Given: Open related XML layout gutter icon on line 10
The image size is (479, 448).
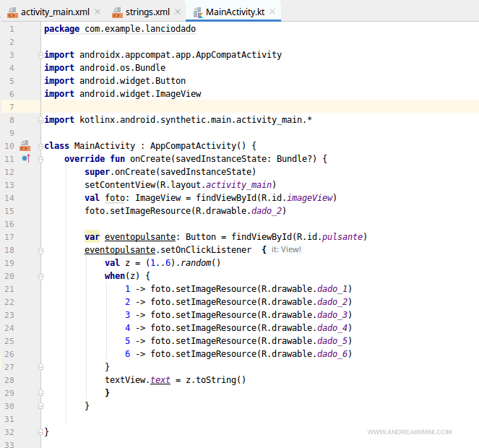Looking at the screenshot, I should tap(25, 146).
